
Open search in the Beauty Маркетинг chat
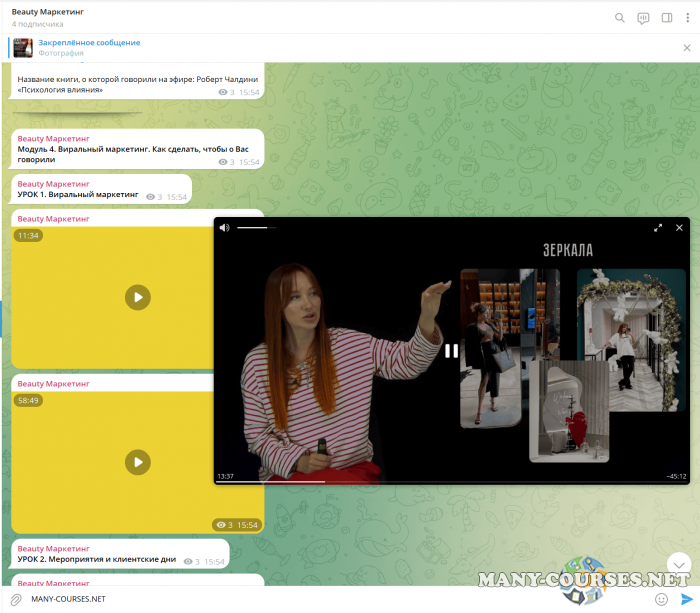tap(619, 17)
